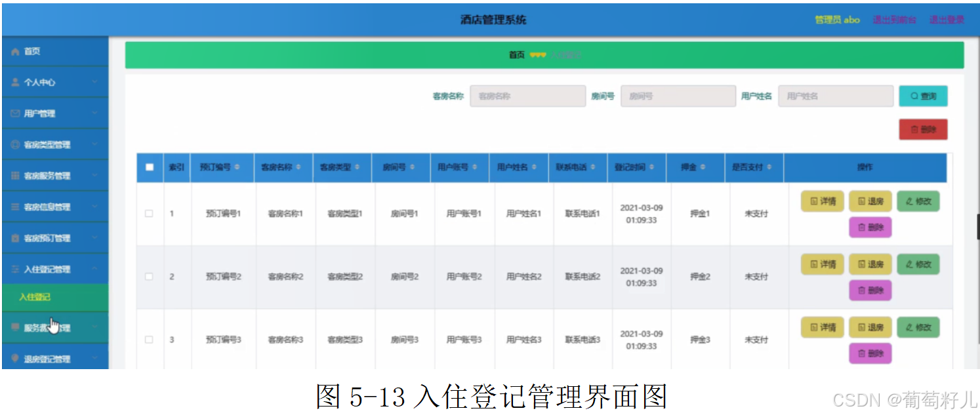Select the 入住登记 submenu item
Screen dimensions: 980x417
click(35, 298)
